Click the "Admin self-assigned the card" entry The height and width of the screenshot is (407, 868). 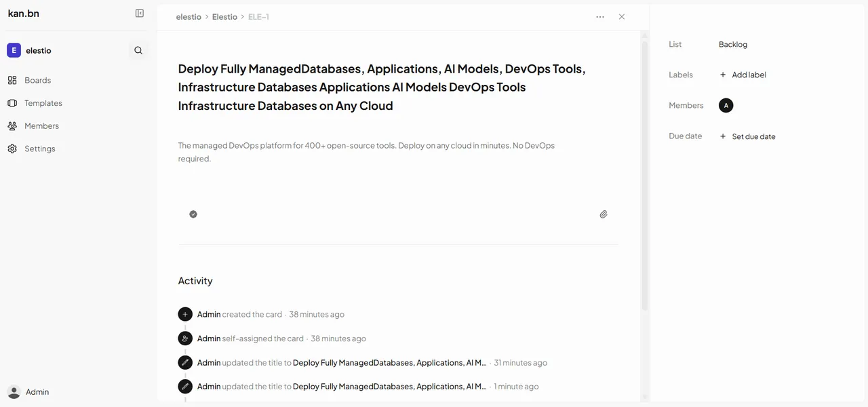(x=272, y=338)
